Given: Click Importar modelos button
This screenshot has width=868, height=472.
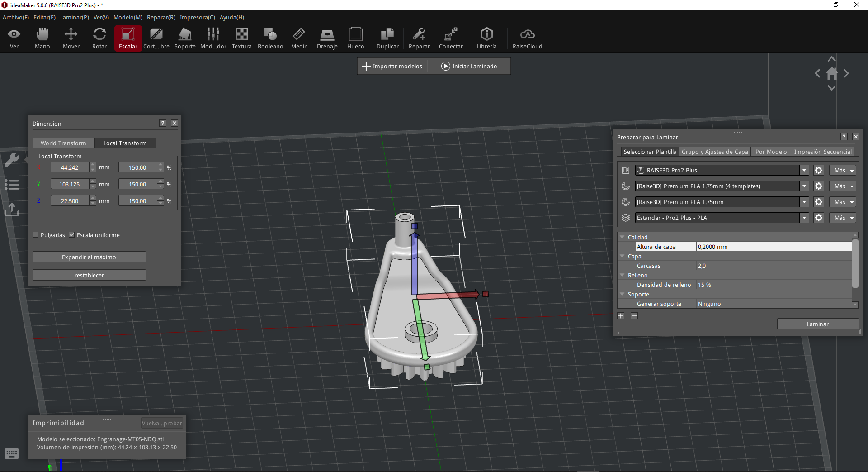Looking at the screenshot, I should point(392,66).
